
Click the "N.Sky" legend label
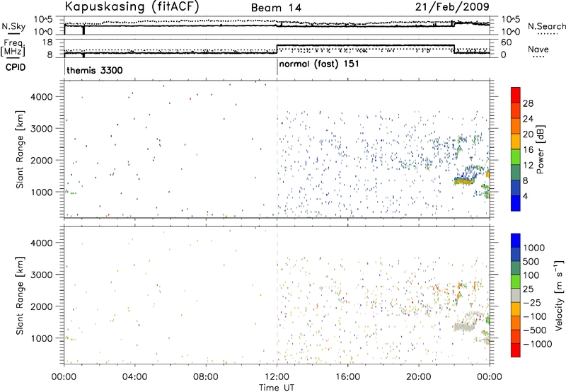tap(13, 26)
